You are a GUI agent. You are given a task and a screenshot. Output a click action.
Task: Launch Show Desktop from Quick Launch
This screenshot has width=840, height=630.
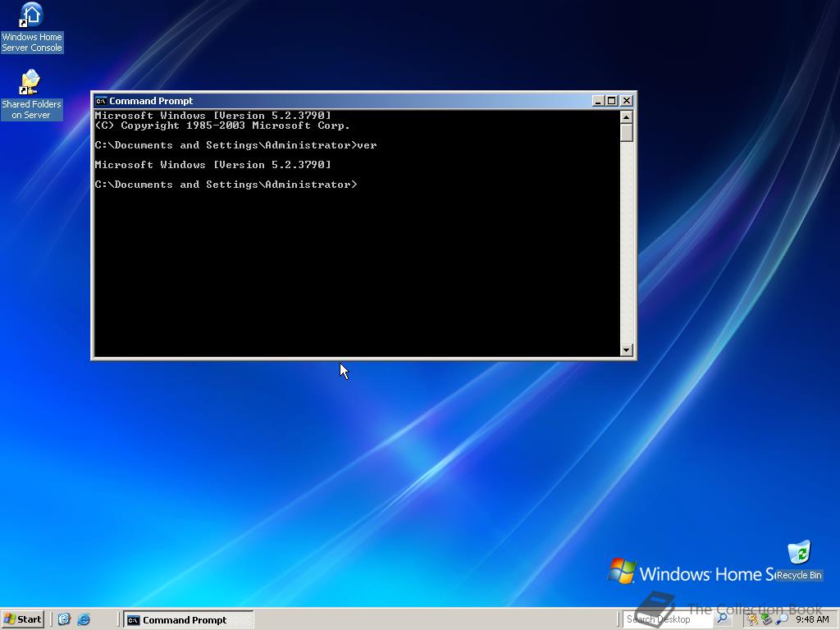click(64, 619)
